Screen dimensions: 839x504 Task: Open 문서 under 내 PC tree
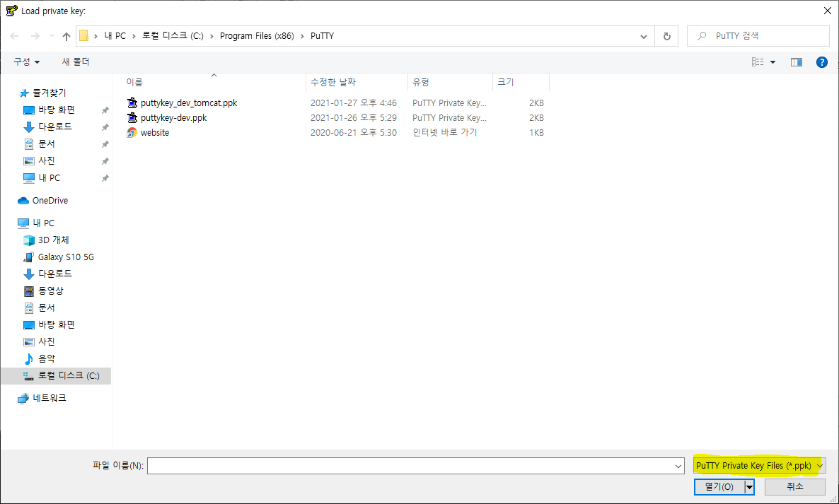(40, 308)
